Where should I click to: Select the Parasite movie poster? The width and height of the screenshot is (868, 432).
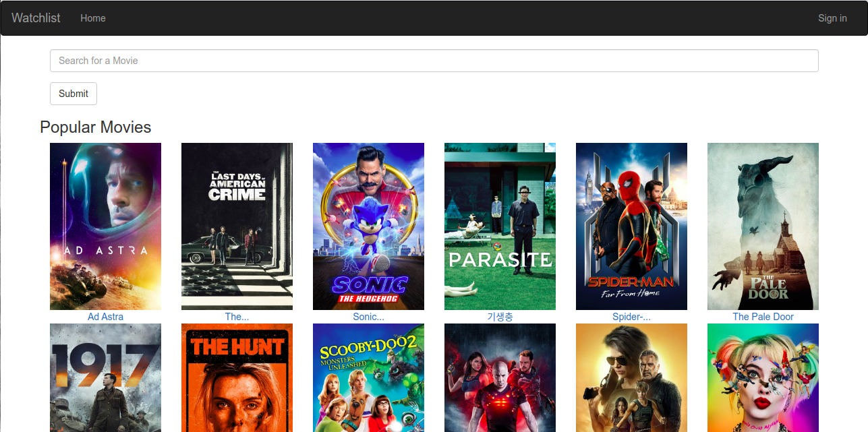click(500, 226)
